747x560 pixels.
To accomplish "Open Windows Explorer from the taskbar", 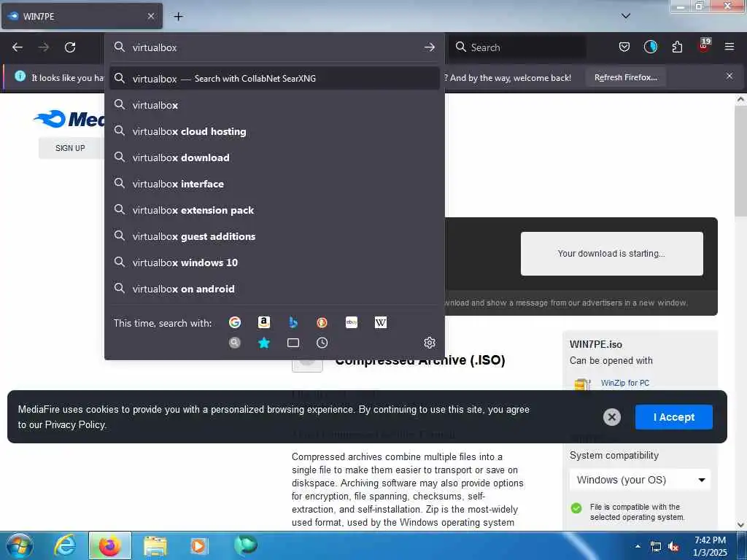I will [155, 545].
